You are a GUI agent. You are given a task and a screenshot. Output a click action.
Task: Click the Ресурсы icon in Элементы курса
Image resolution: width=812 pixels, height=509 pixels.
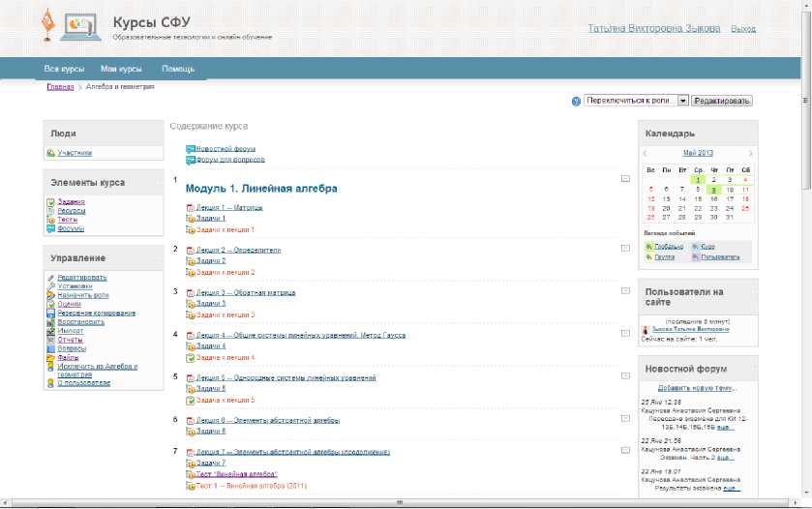50,211
